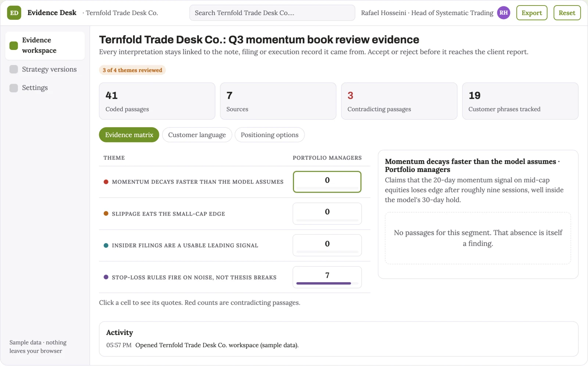The height and width of the screenshot is (367, 588).
Task: Click the Activity panel heading
Action: [119, 332]
